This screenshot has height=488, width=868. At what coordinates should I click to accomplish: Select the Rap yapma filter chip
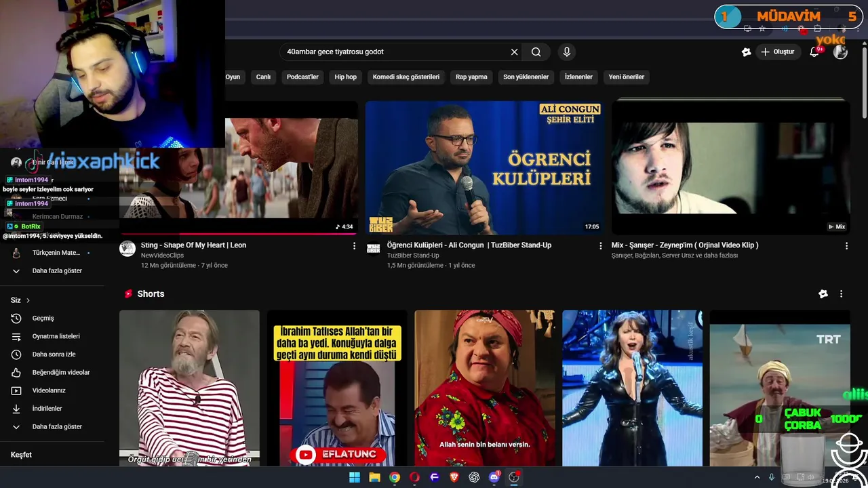[471, 77]
